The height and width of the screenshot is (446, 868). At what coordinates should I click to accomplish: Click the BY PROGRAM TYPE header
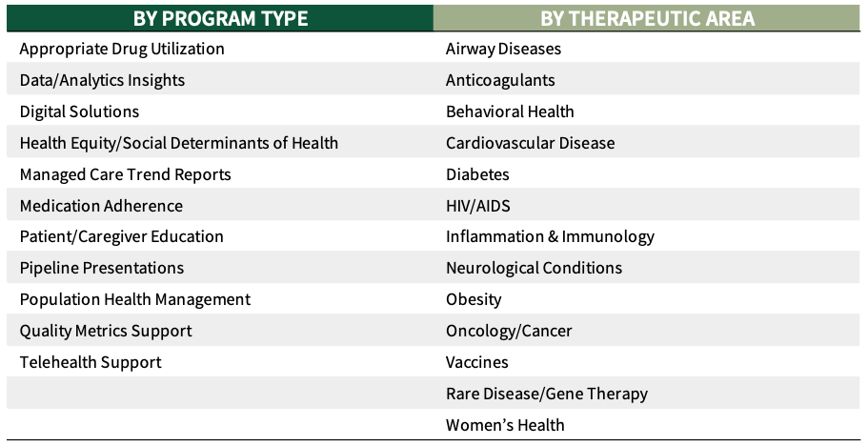click(x=220, y=18)
